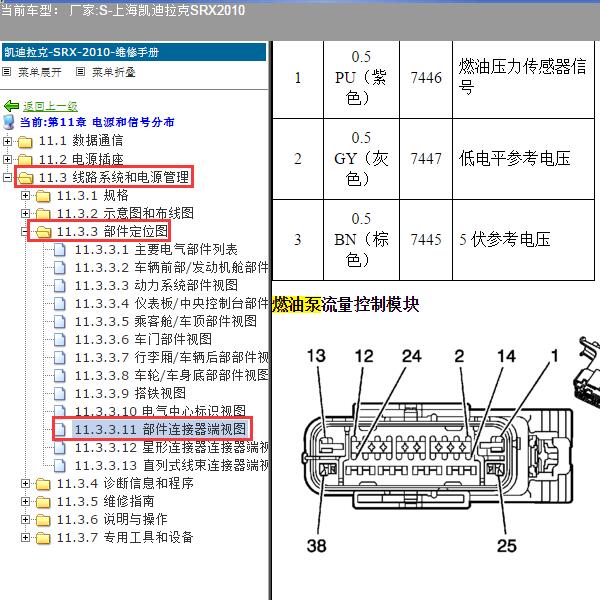This screenshot has width=600, height=600.
Task: Expand the 11.2 电源插座 node
Action: tap(7, 159)
